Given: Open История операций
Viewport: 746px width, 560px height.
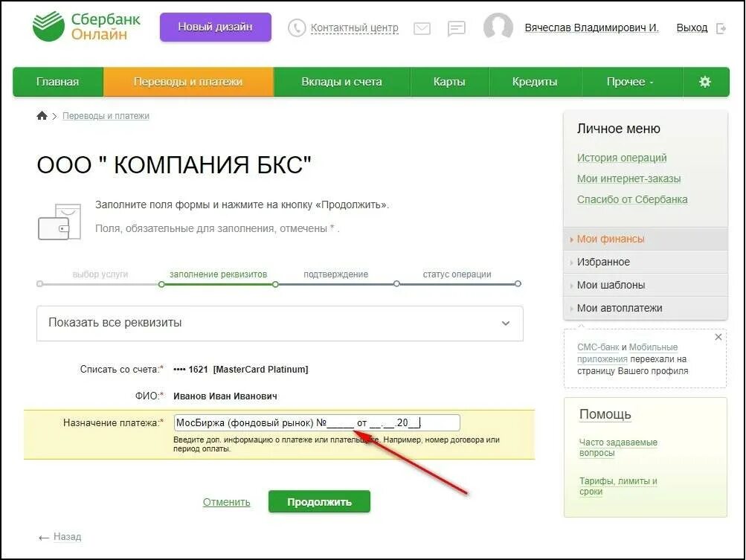Looking at the screenshot, I should tap(621, 158).
